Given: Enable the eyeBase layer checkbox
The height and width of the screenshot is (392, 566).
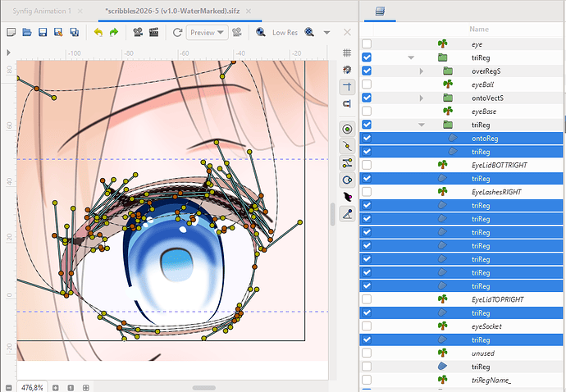Looking at the screenshot, I should pos(367,111).
